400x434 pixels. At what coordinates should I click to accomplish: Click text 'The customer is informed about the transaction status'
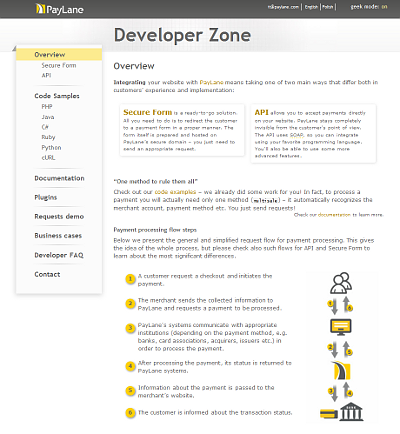[x=215, y=413]
